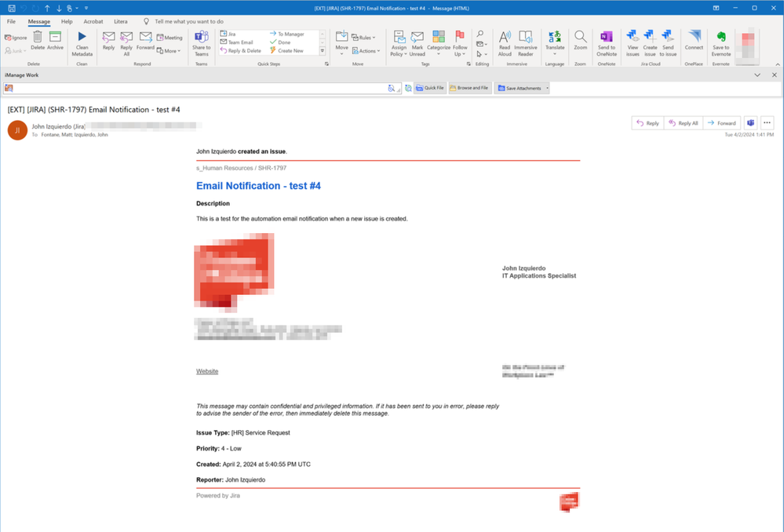Expand the Quick Steps gallery
This screenshot has width=784, height=532.
[323, 51]
